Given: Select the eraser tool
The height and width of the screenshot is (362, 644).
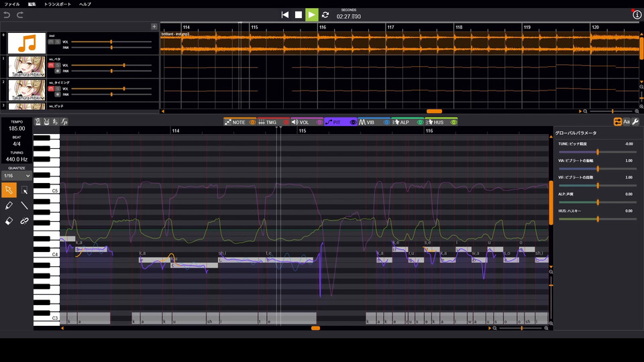Looking at the screenshot, I should pyautogui.click(x=9, y=221).
